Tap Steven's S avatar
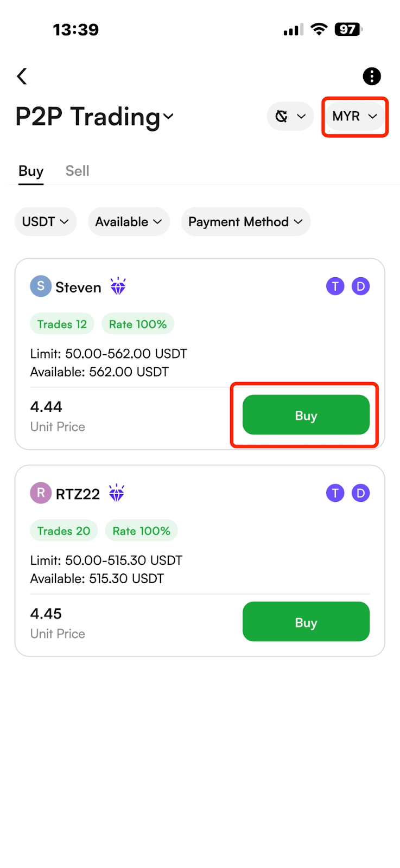400x868 pixels. coord(41,286)
